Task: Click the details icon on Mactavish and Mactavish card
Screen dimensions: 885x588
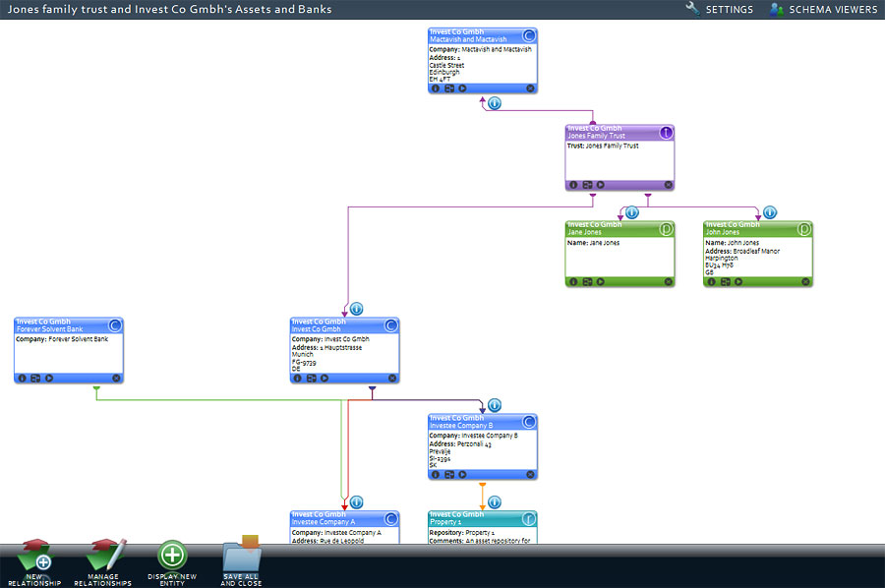Action: (449, 88)
